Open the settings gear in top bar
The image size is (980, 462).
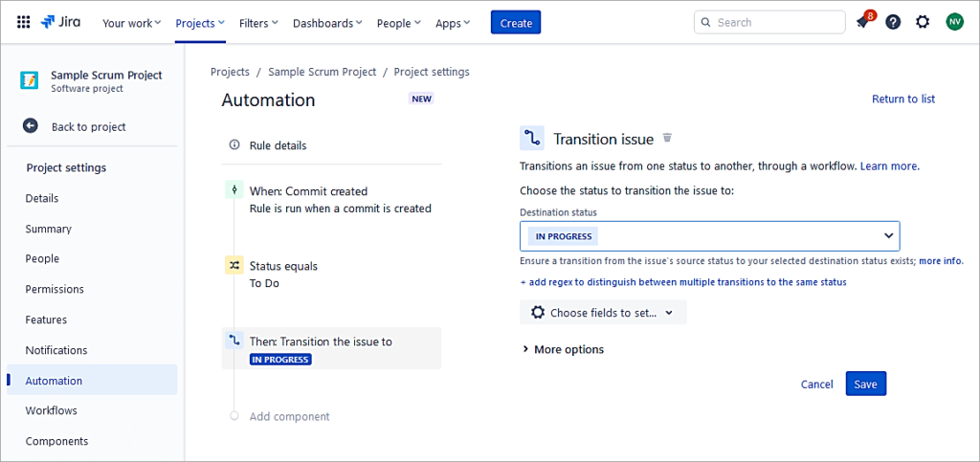(923, 22)
